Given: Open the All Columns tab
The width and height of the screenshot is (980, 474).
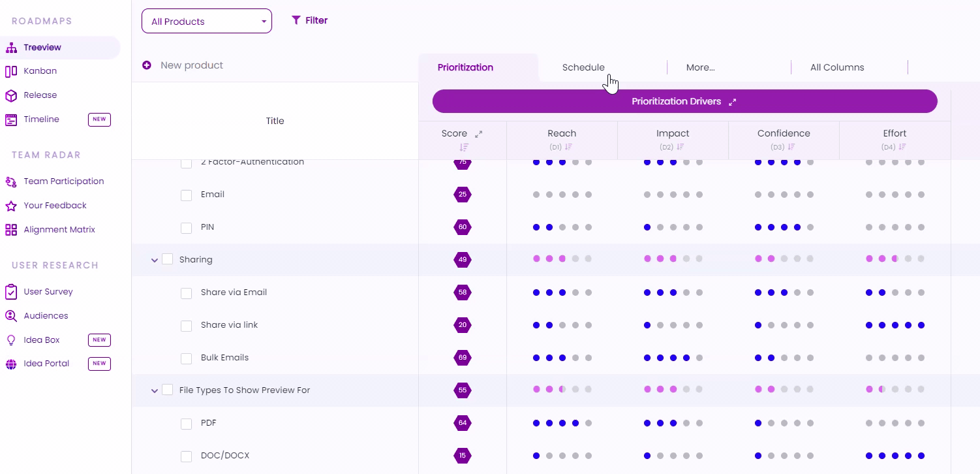Looking at the screenshot, I should tap(837, 67).
